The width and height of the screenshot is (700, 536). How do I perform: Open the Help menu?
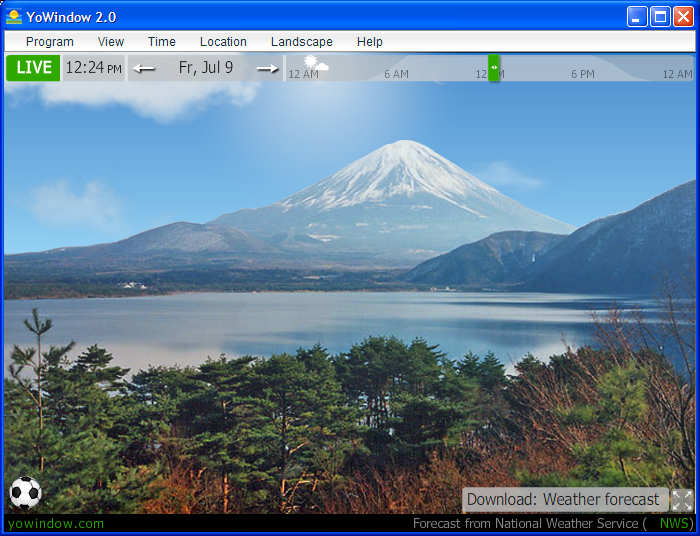pyautogui.click(x=370, y=42)
